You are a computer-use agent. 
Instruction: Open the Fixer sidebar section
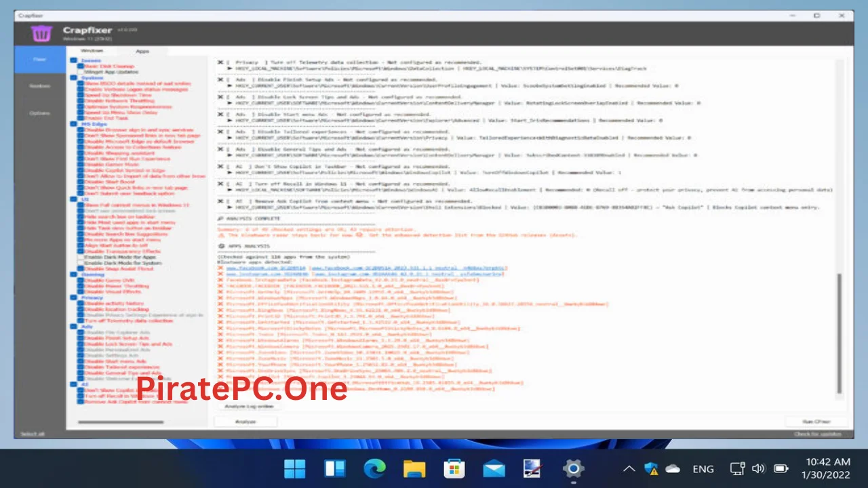[40, 60]
